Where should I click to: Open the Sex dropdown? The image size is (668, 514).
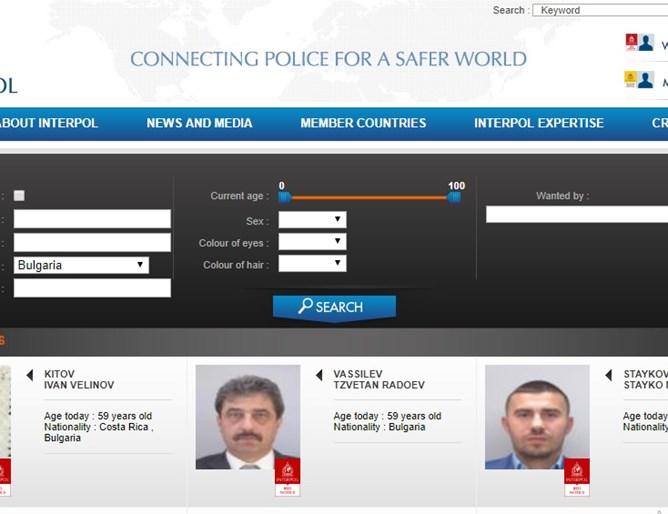tap(312, 220)
